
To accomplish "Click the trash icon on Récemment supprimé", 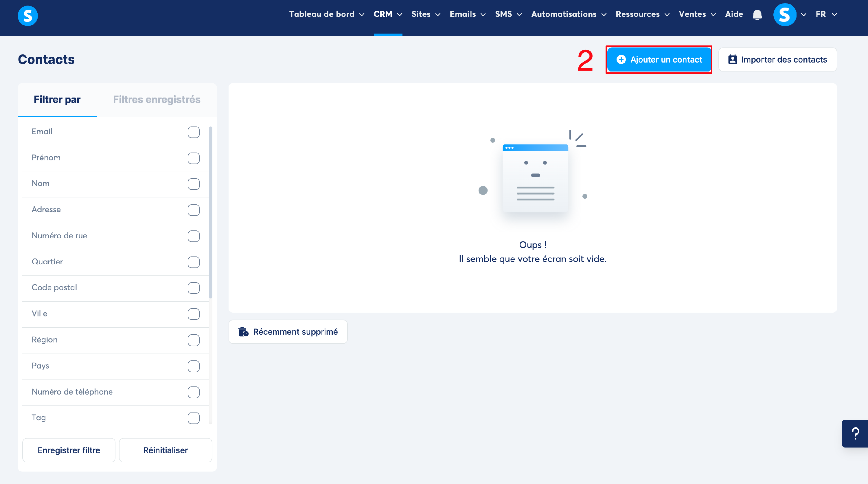I will 243,332.
